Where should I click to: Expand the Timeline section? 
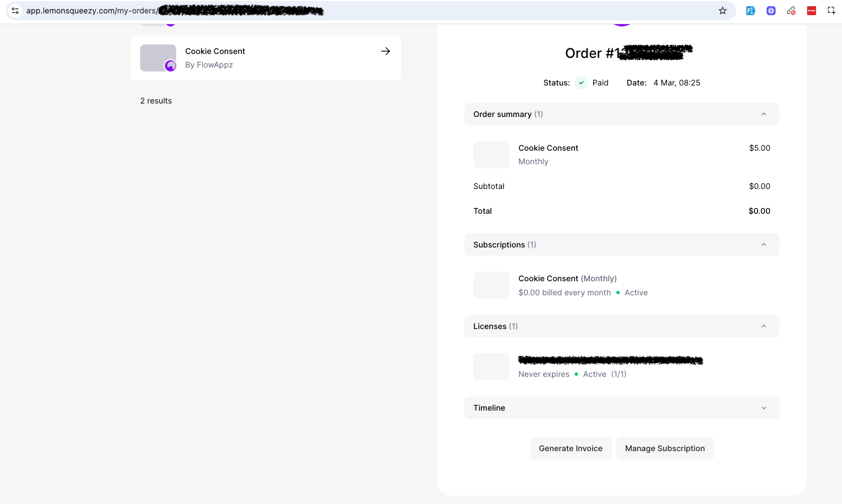pos(764,408)
